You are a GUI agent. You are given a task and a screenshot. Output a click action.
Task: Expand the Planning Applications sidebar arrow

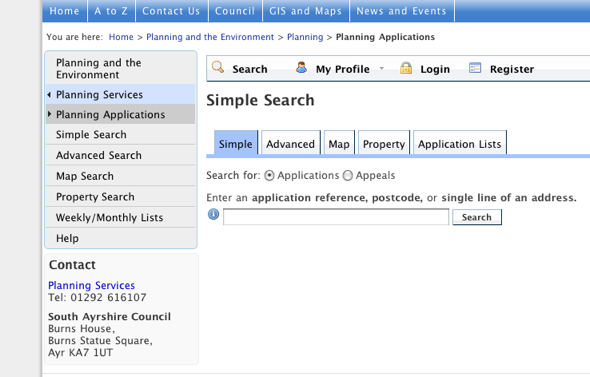pos(49,114)
